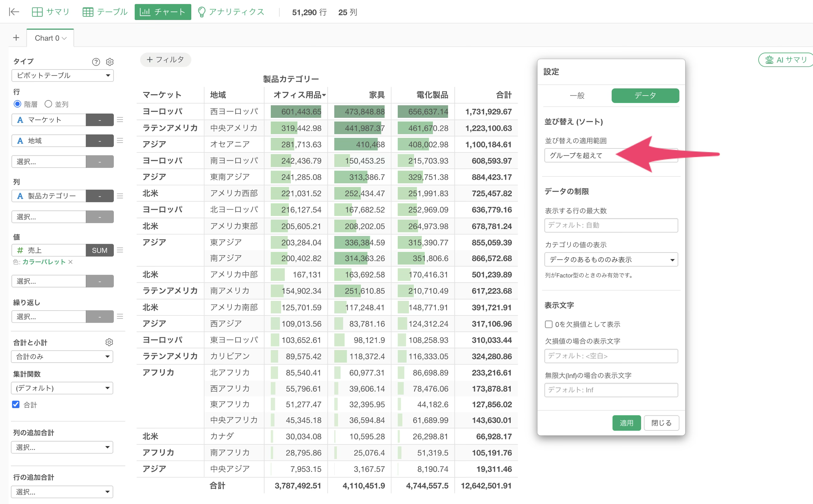Open chart type help question icon

pyautogui.click(x=96, y=62)
